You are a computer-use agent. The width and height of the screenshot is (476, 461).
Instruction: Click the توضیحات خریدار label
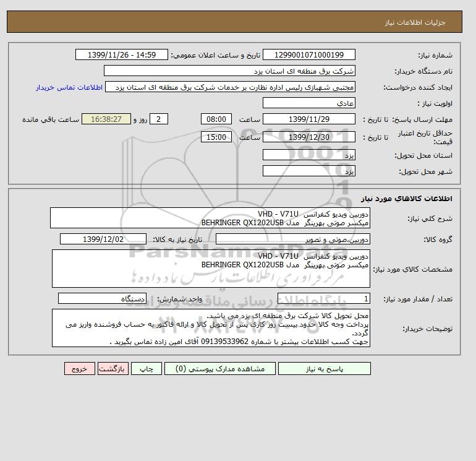point(427,329)
